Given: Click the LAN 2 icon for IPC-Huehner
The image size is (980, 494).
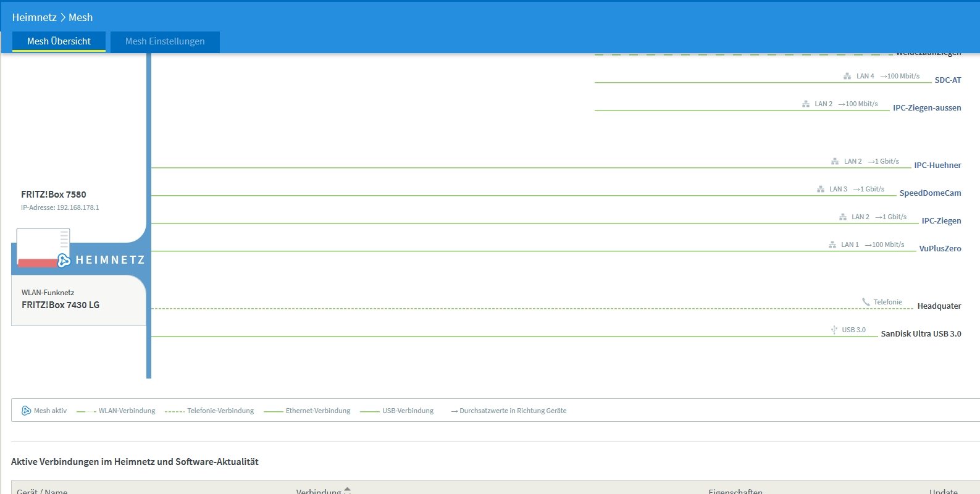Looking at the screenshot, I should [835, 161].
